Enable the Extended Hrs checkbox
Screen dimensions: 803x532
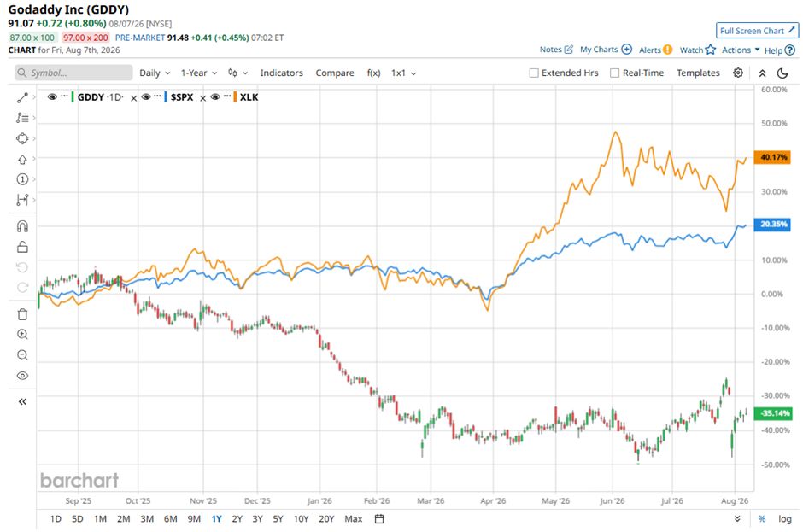[x=534, y=73]
